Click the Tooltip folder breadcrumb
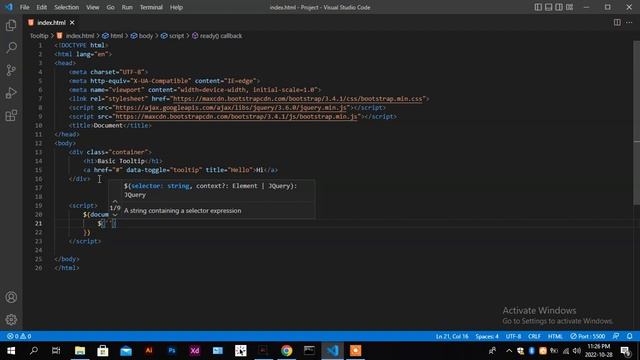Viewport: 640px width, 360px height. (39, 36)
